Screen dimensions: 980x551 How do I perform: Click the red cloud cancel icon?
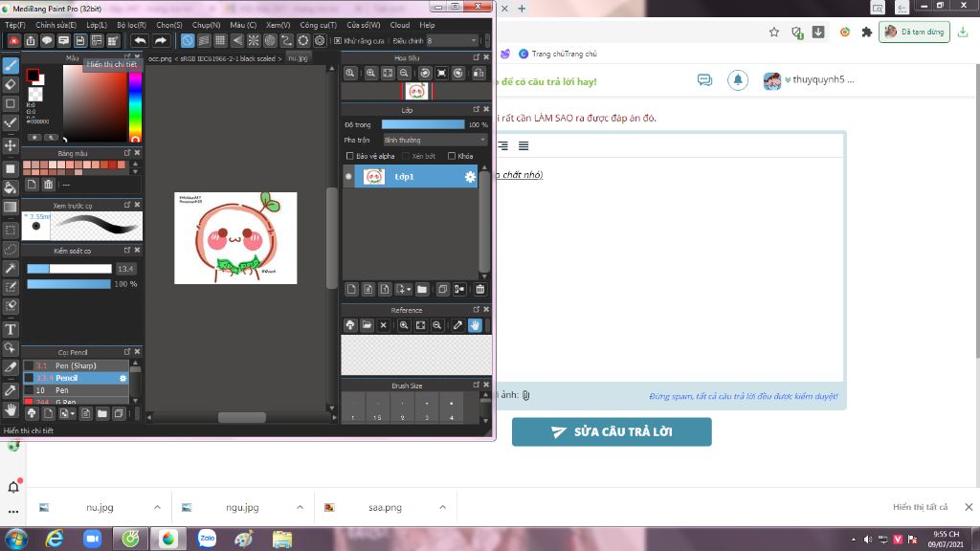(13, 40)
